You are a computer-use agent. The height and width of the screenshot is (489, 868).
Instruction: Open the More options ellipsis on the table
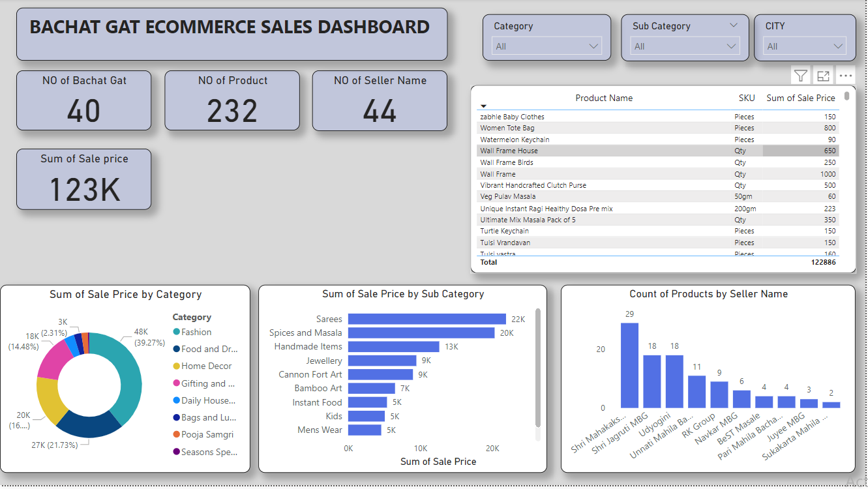[x=846, y=76]
